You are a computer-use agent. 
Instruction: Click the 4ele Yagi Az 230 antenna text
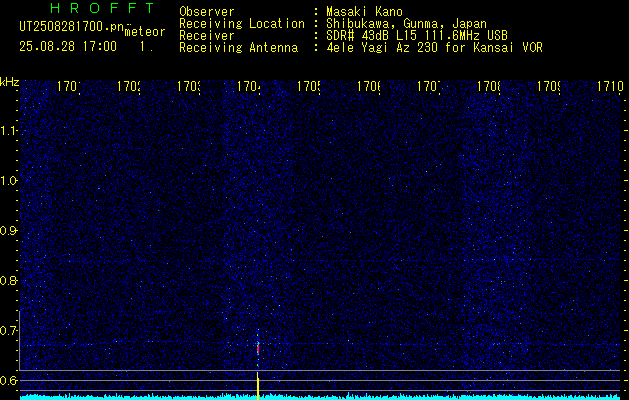pos(434,48)
